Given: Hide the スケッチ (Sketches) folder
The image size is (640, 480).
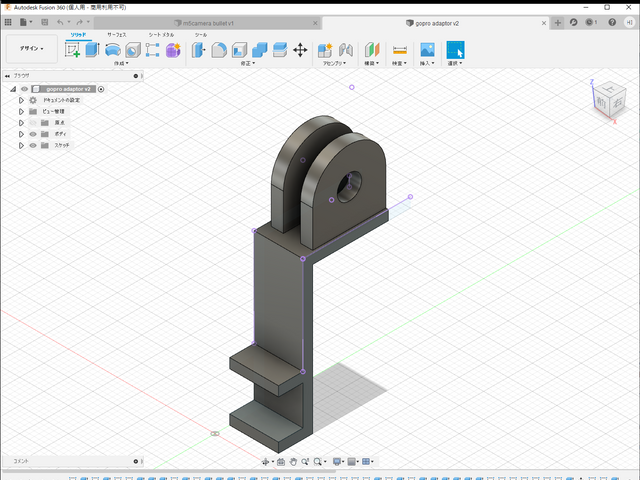Looking at the screenshot, I should [x=32, y=145].
